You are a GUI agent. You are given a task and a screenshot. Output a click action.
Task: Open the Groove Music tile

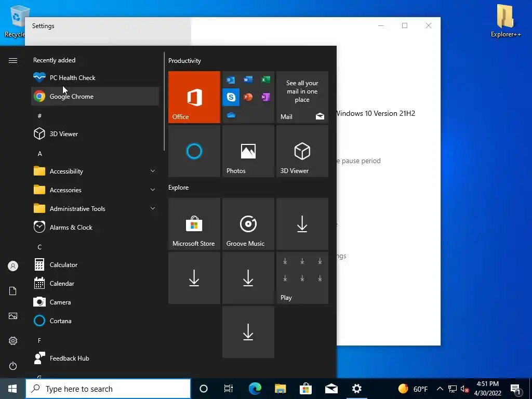click(x=248, y=224)
